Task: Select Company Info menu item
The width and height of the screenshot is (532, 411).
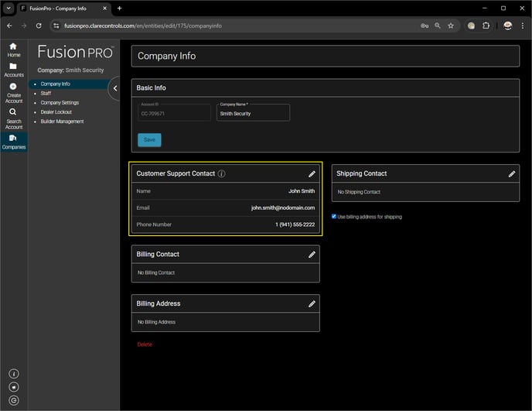Action: click(56, 84)
